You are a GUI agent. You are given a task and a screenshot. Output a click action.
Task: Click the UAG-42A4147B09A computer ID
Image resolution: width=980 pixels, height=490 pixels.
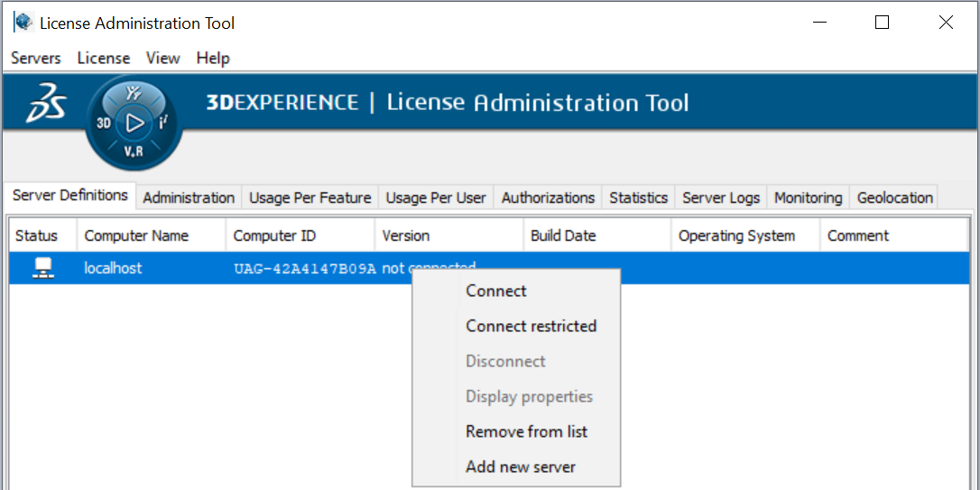coord(305,269)
